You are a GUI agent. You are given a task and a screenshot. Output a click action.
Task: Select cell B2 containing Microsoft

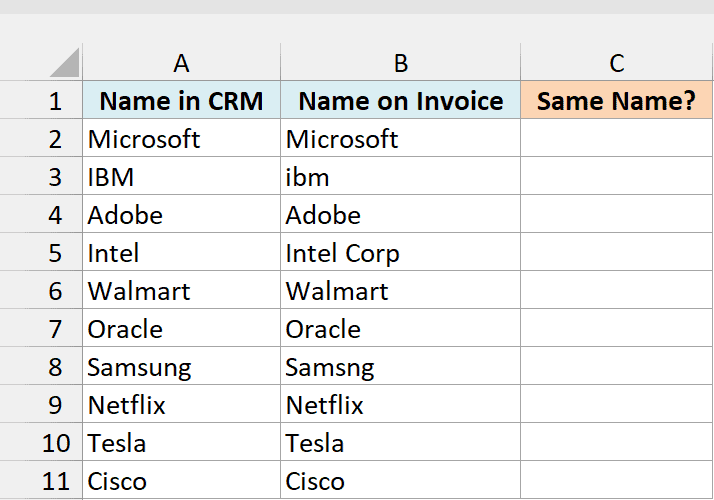[401, 138]
